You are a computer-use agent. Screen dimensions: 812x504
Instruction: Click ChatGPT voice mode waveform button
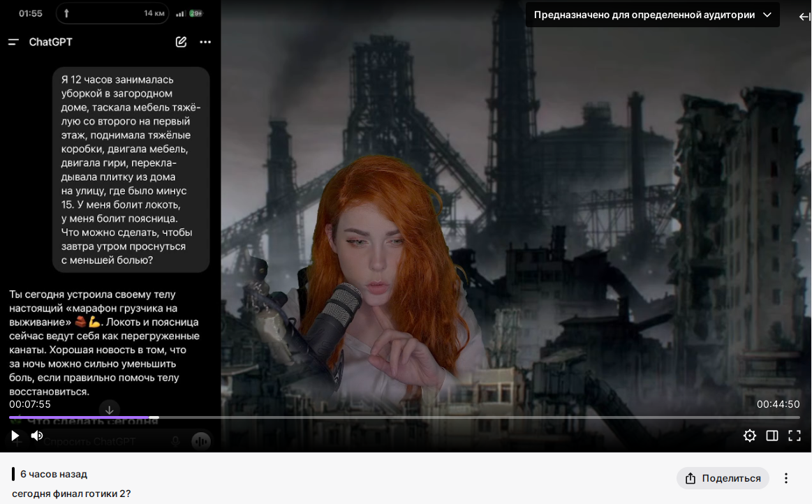pos(201,441)
